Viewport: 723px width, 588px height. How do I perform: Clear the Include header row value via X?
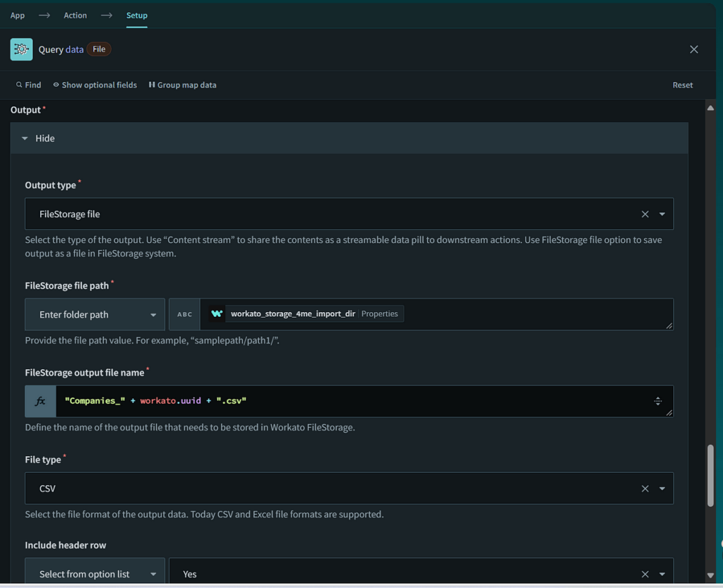pyautogui.click(x=645, y=574)
